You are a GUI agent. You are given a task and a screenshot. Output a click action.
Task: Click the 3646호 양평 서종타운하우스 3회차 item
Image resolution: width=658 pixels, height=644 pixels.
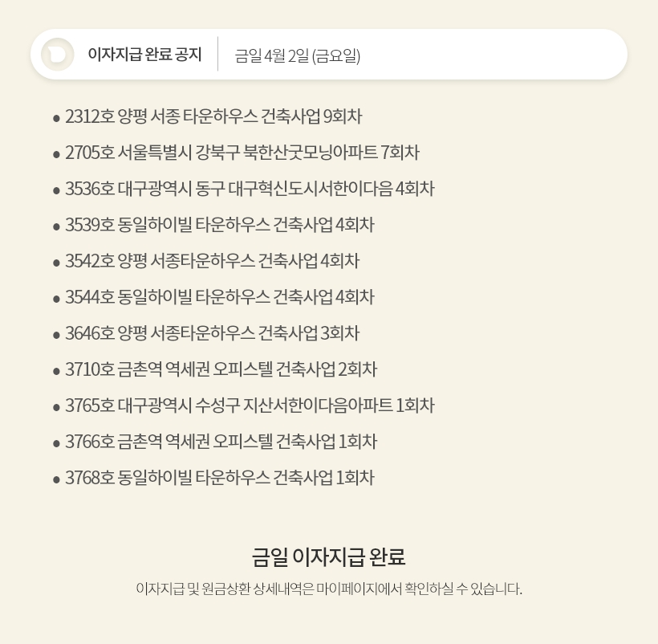212,334
